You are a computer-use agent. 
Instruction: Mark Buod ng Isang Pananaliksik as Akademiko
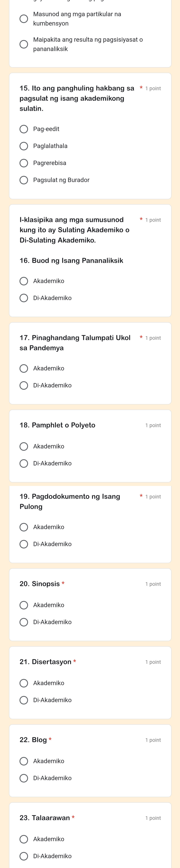[x=24, y=281]
